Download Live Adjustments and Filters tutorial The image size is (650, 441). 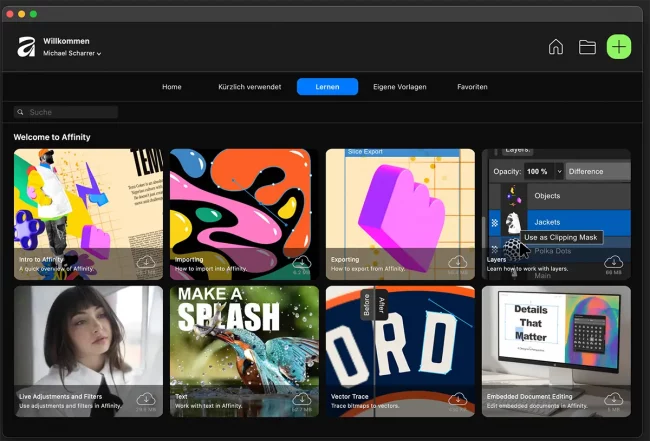146,399
